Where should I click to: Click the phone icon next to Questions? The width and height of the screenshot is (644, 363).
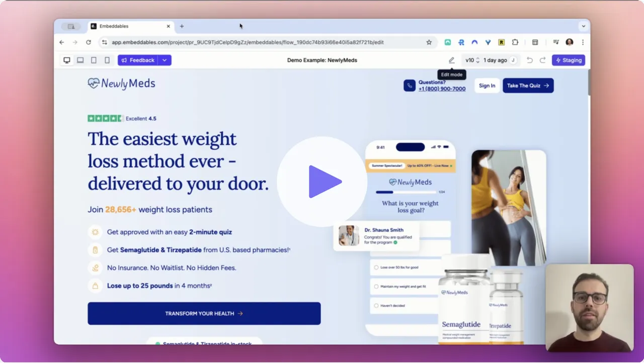click(x=410, y=85)
